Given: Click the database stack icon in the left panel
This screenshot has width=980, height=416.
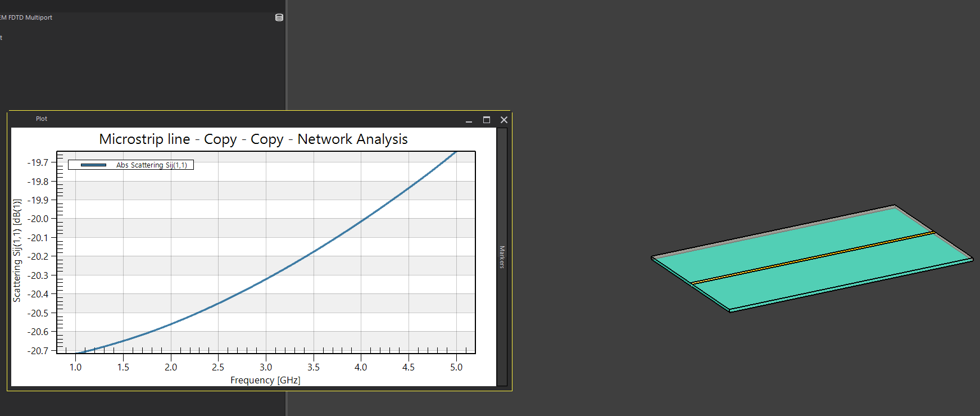Looking at the screenshot, I should 279,17.
